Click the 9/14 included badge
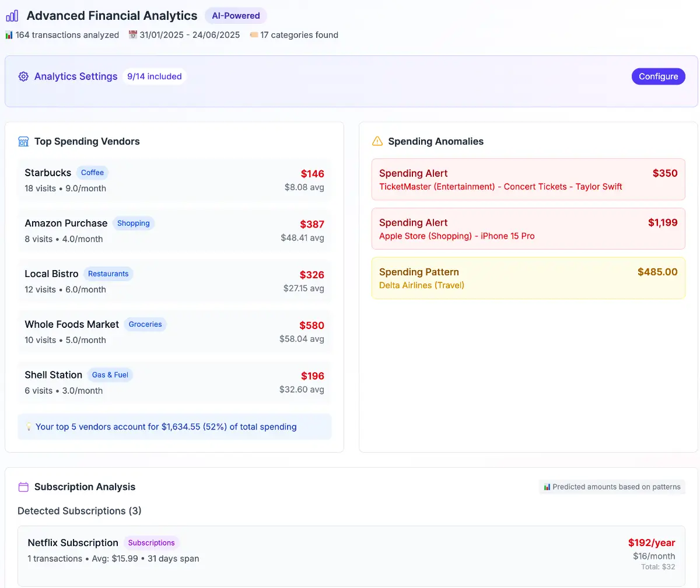 [154, 76]
